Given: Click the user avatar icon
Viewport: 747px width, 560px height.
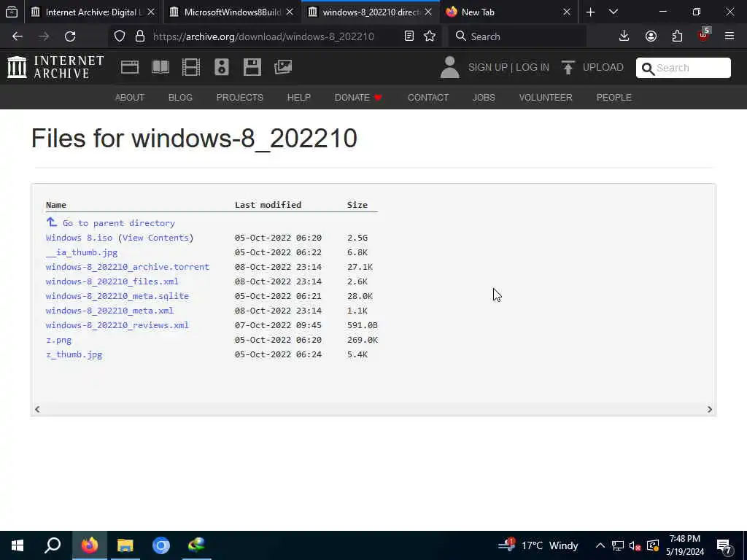Looking at the screenshot, I should [x=449, y=67].
